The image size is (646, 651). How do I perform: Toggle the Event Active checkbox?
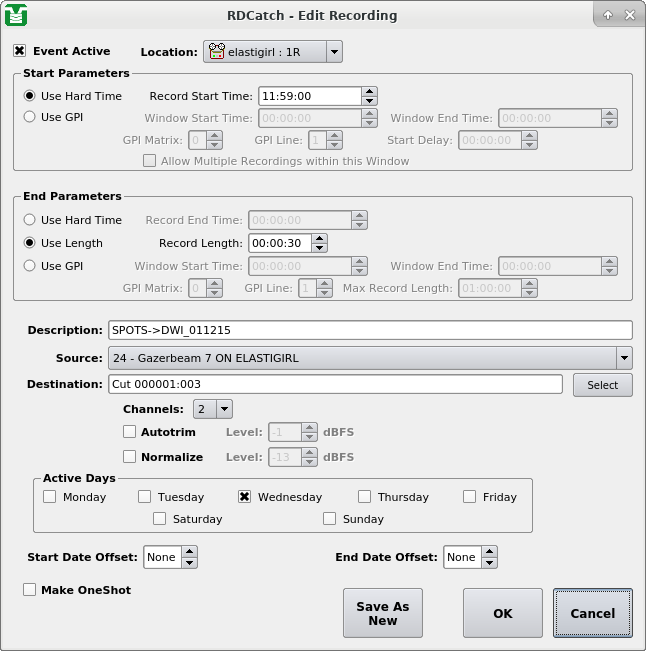coord(20,51)
